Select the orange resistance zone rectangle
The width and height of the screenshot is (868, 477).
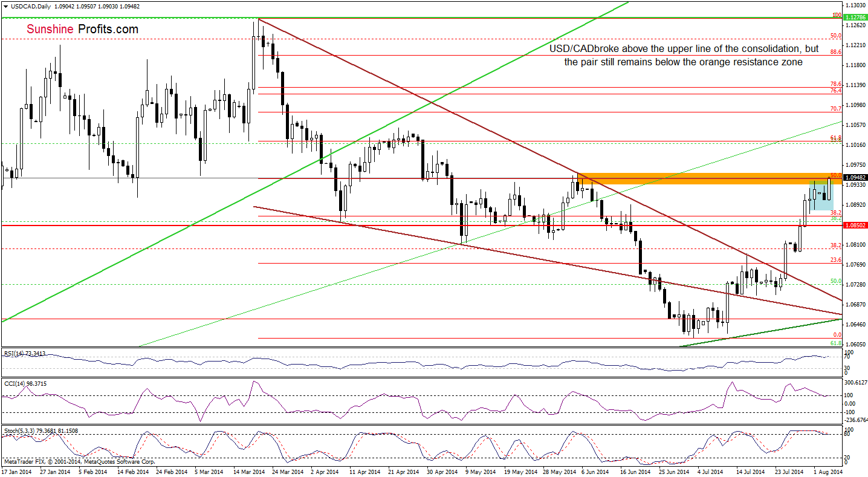pyautogui.click(x=711, y=178)
